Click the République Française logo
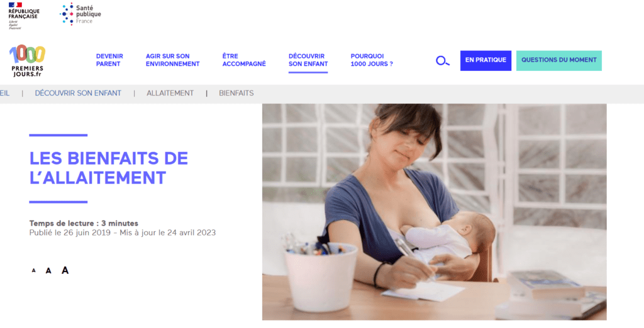This screenshot has height=328, width=644. (x=24, y=16)
